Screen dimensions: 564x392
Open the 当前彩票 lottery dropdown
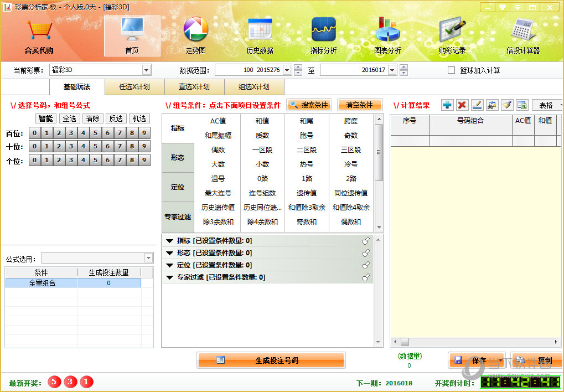(x=146, y=70)
